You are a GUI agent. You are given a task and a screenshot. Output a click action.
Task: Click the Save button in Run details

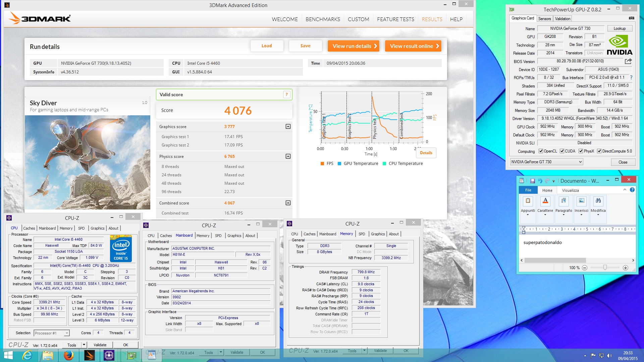[305, 46]
